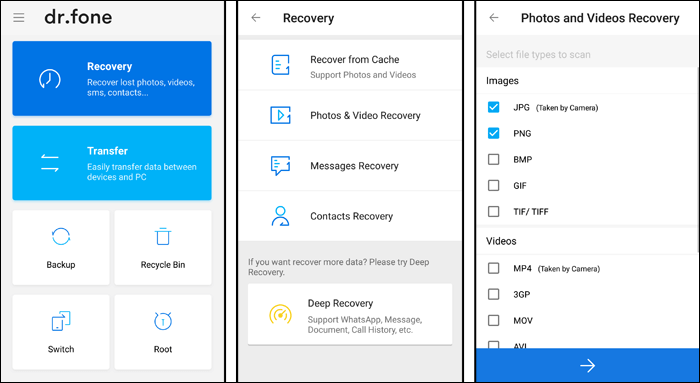
Task: Open the Backup tile
Action: (x=61, y=247)
